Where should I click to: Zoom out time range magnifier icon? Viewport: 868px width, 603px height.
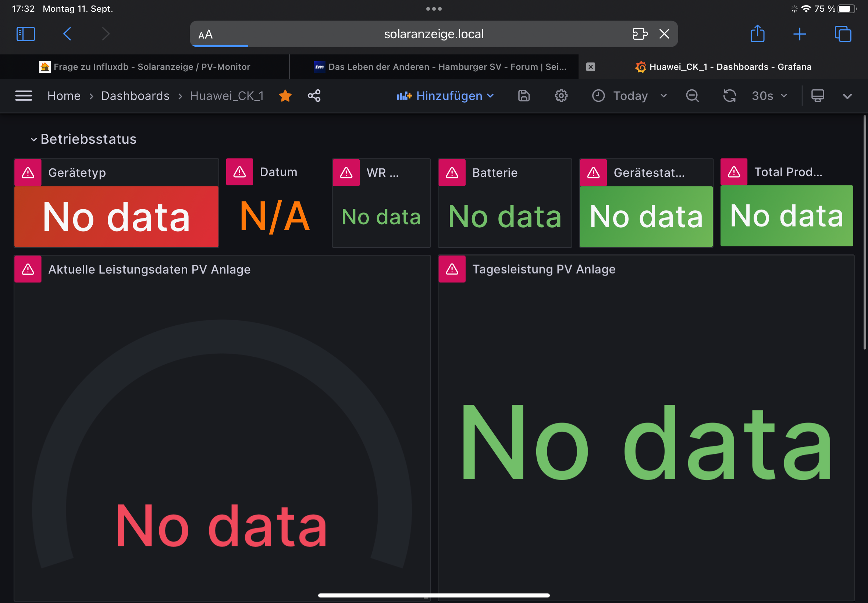(692, 96)
